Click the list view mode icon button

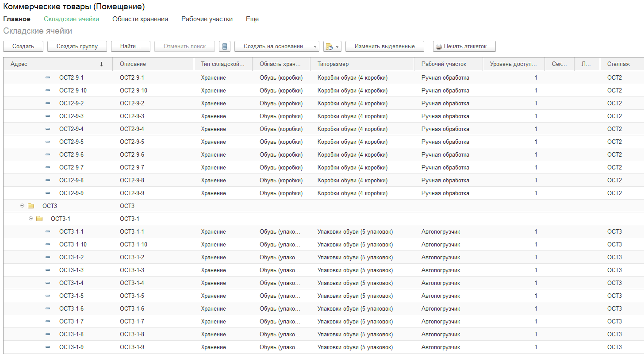[x=225, y=46]
